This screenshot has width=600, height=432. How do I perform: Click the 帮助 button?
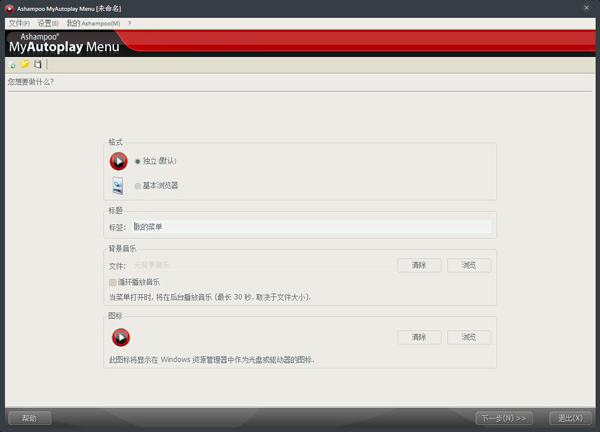(x=29, y=418)
